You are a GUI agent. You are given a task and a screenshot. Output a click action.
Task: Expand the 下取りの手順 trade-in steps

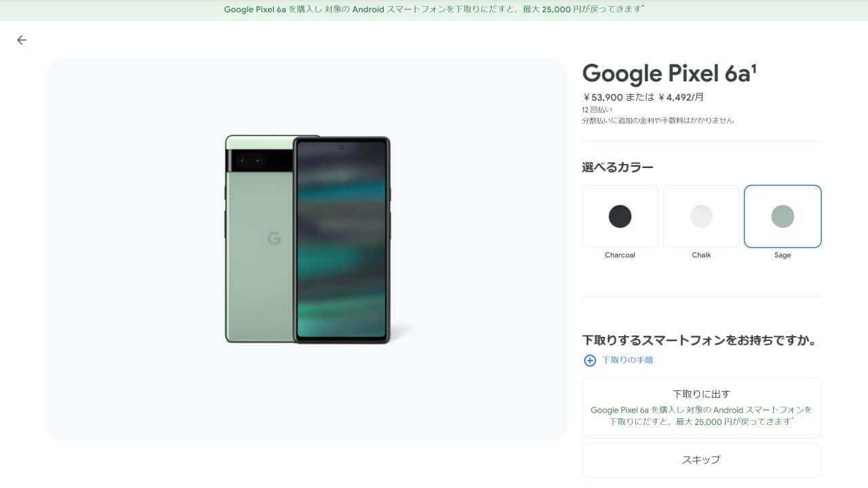click(627, 361)
